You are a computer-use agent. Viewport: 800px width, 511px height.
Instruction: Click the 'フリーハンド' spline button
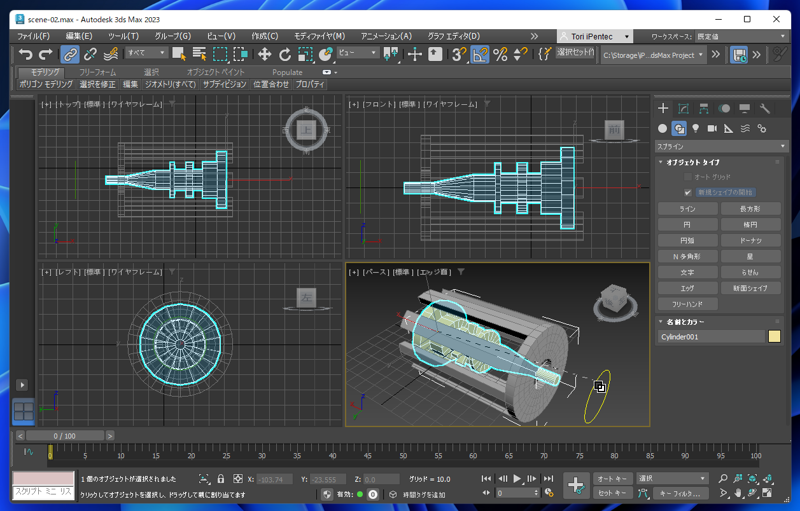tap(687, 303)
